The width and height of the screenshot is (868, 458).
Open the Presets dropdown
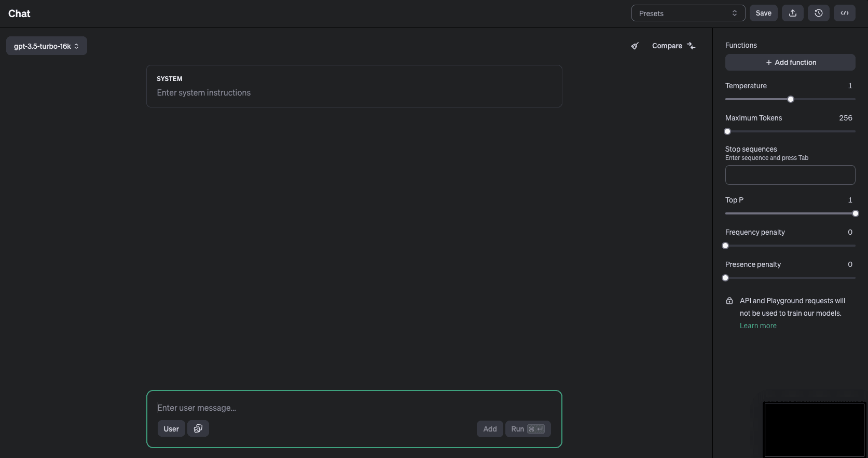pyautogui.click(x=688, y=13)
